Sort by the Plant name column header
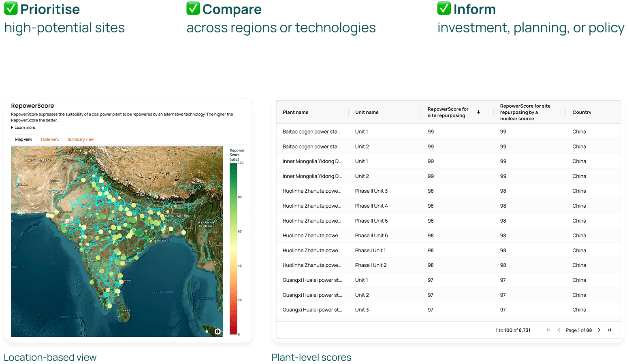The height and width of the screenshot is (364, 629). [x=296, y=112]
